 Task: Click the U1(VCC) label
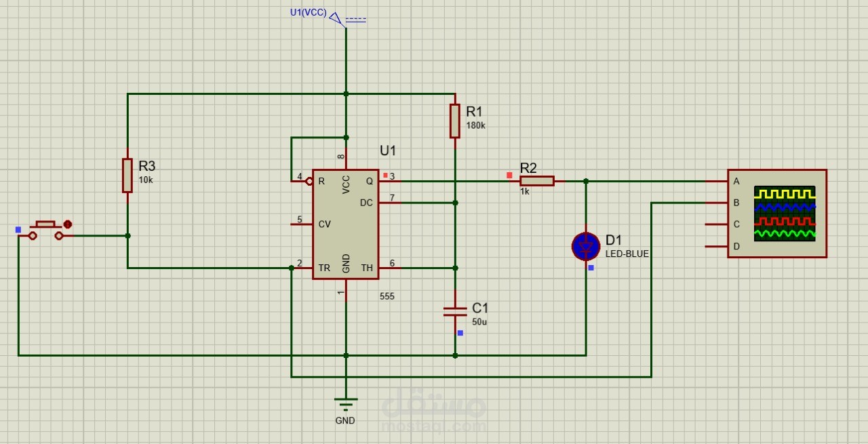click(x=308, y=12)
